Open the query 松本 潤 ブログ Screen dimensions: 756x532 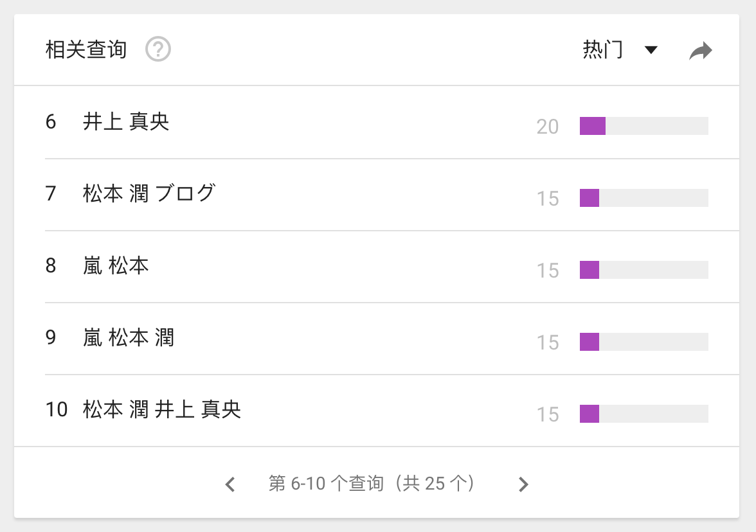coord(149,193)
